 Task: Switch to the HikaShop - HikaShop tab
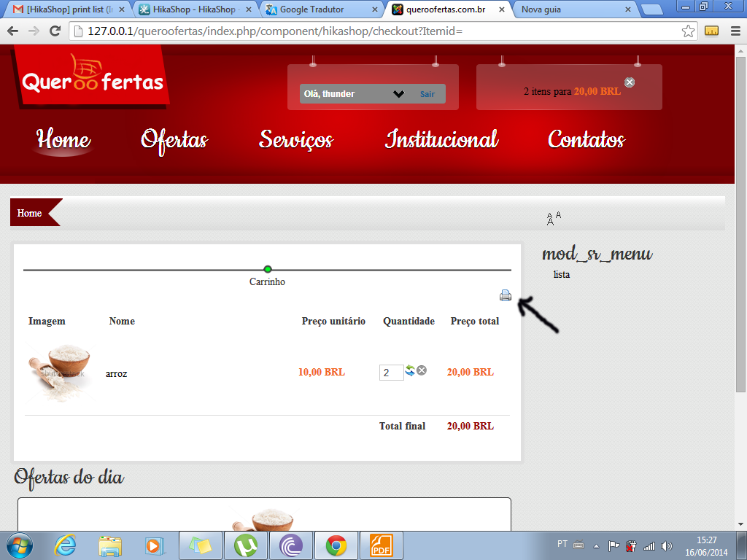[x=196, y=9]
